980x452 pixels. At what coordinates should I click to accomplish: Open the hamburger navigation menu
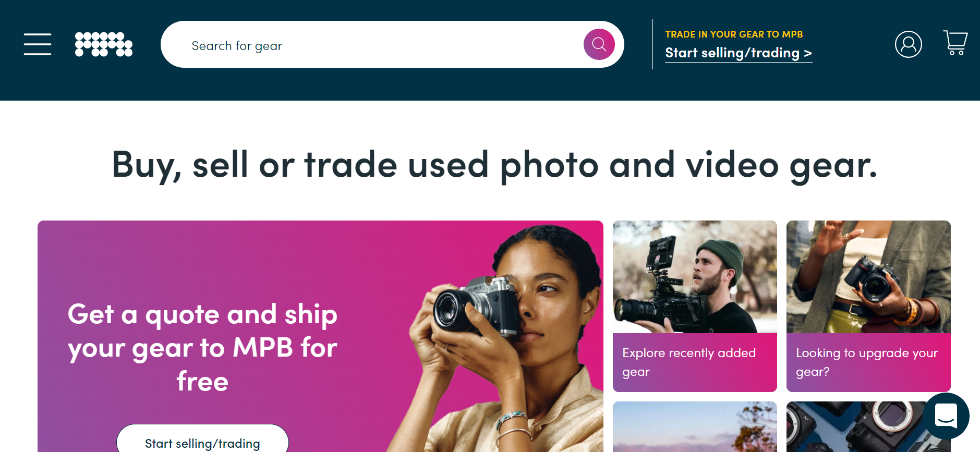[x=38, y=44]
